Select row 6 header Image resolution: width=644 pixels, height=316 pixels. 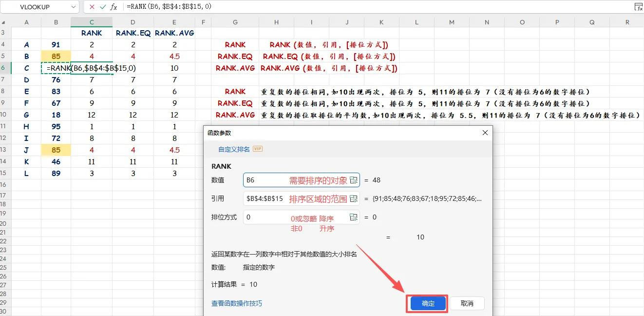tap(3, 68)
